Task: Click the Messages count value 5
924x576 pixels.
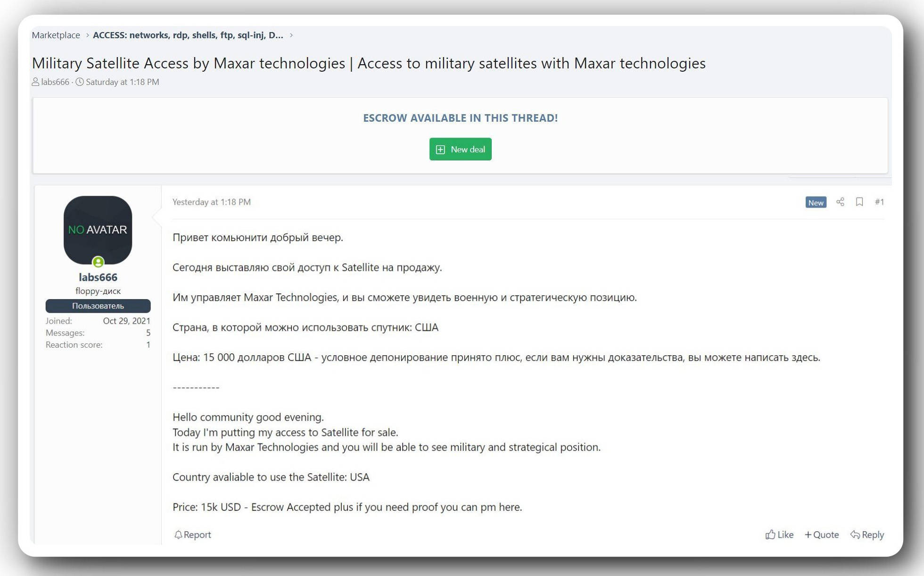Action: (148, 333)
